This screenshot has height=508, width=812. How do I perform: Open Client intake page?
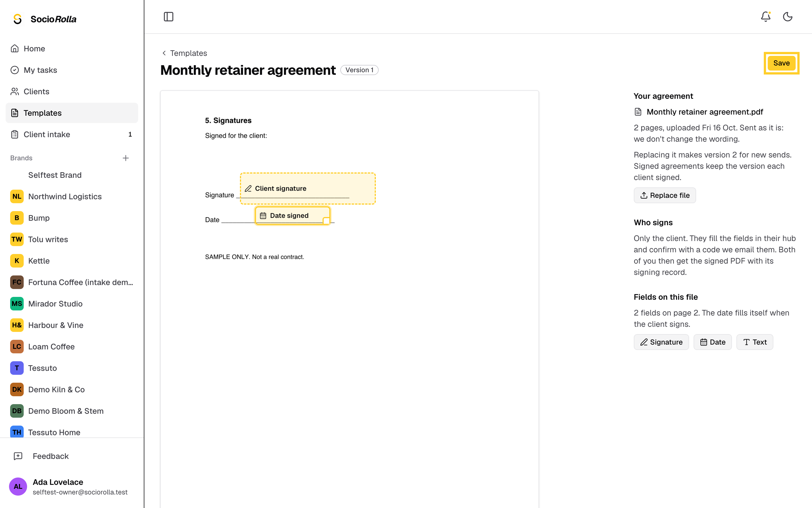(x=72, y=134)
